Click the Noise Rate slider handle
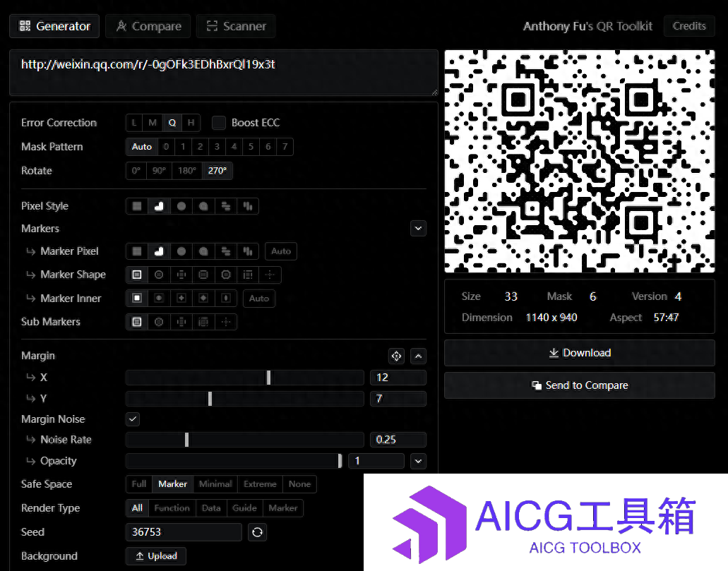728x571 pixels. click(x=186, y=440)
